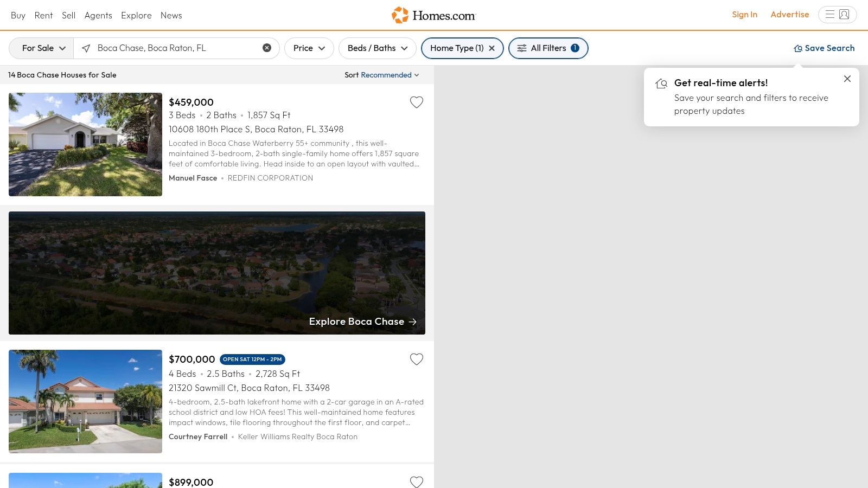Open the Buy menu
868x488 pixels.
[x=18, y=15]
